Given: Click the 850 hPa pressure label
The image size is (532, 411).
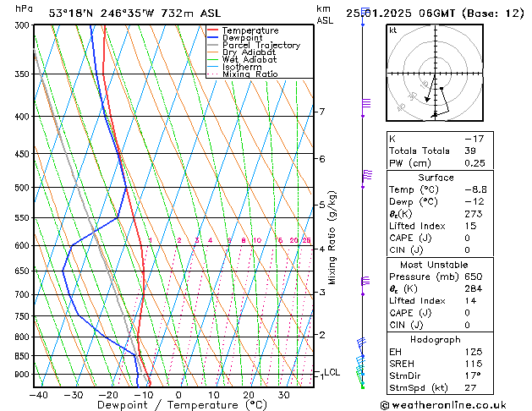Looking at the screenshot, I should (24, 356).
